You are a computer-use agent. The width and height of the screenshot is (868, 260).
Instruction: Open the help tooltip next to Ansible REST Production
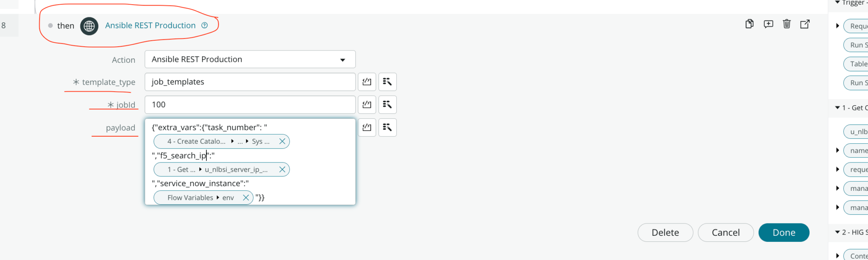(x=204, y=25)
